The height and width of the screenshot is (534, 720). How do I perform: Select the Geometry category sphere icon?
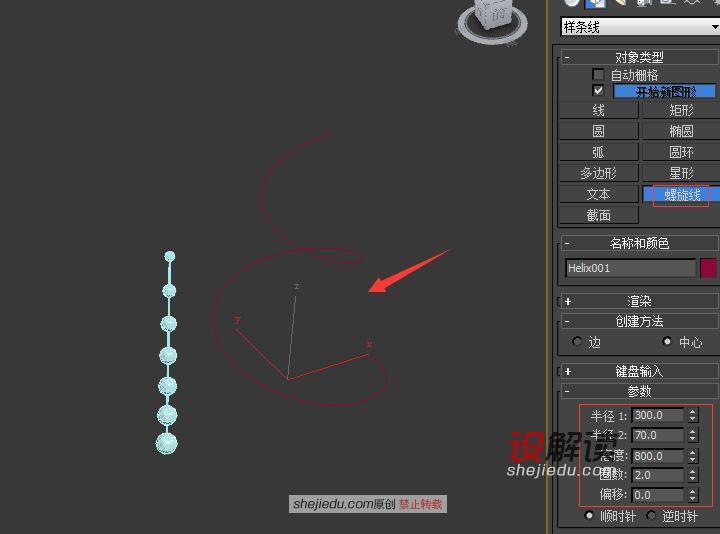pyautogui.click(x=571, y=3)
